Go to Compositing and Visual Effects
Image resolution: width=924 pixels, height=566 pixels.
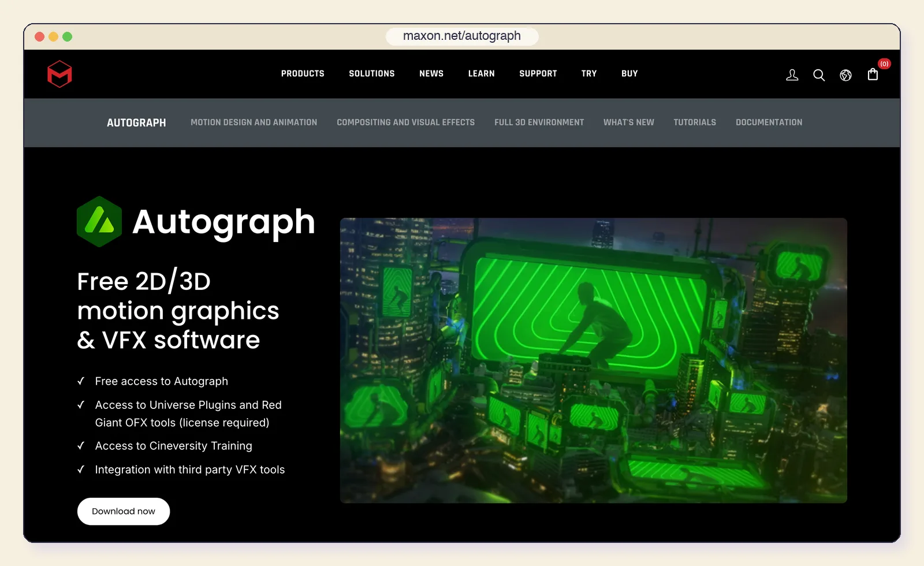click(x=406, y=122)
